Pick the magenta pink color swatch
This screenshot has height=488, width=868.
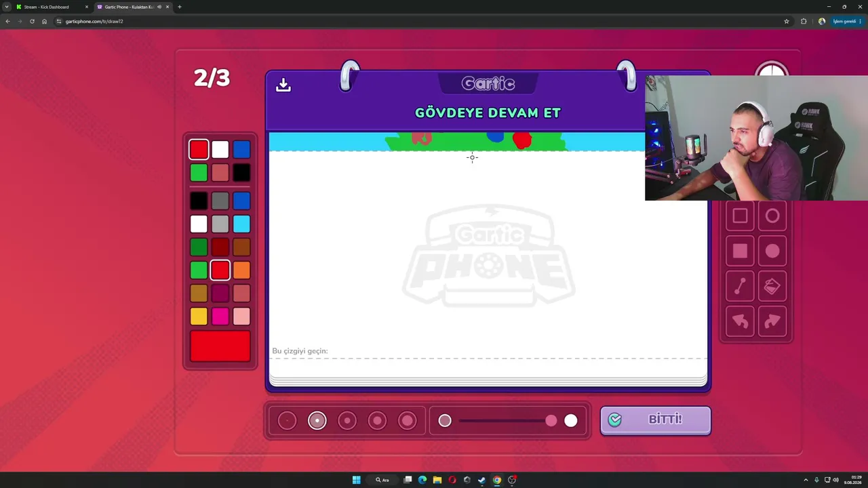click(220, 317)
